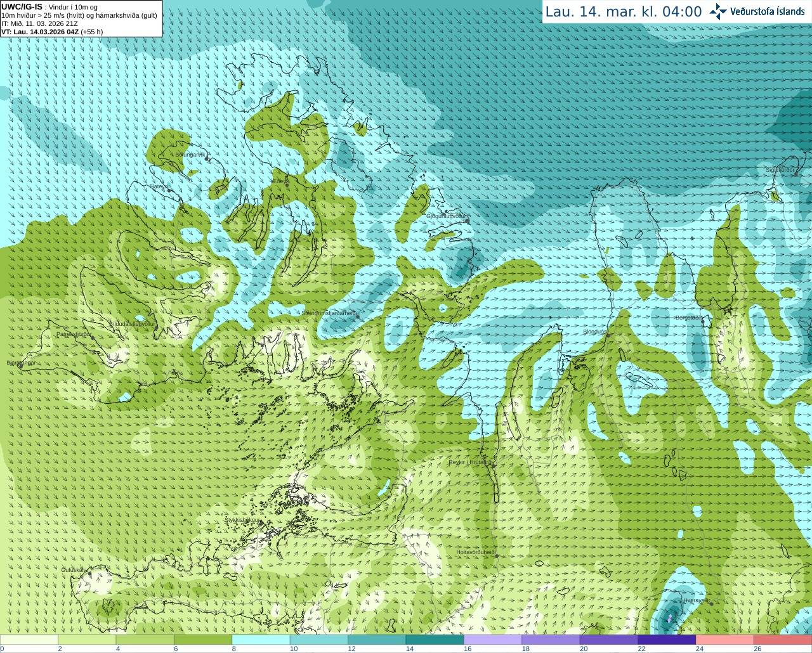The width and height of the screenshot is (812, 653).
Task: Click the Reykir í Hrútafirði station label
Action: (471, 462)
